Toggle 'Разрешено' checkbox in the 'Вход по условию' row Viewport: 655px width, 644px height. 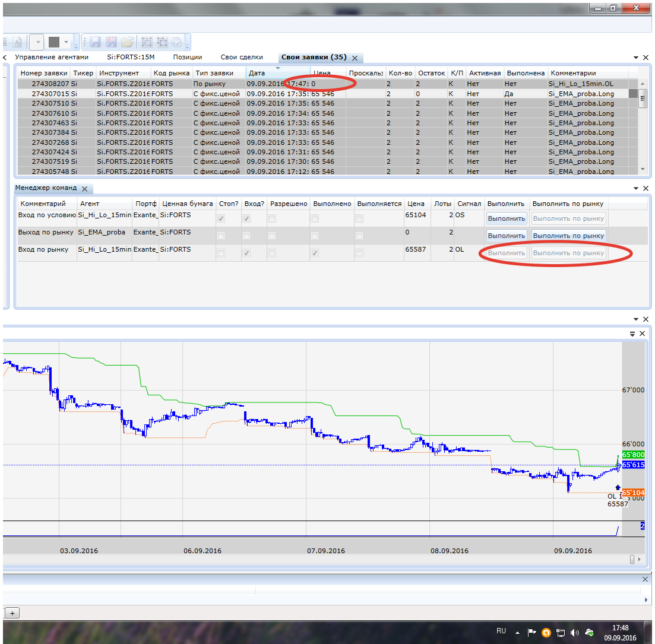click(x=272, y=218)
